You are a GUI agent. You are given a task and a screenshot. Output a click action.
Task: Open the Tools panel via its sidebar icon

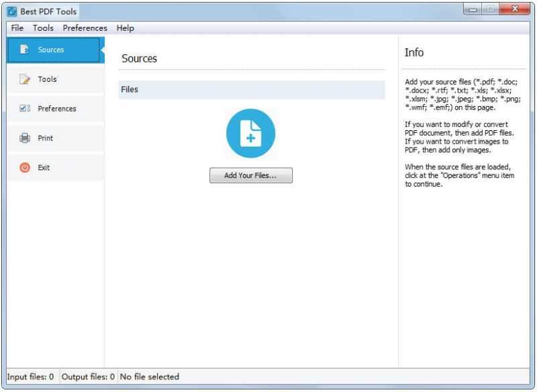click(x=24, y=79)
